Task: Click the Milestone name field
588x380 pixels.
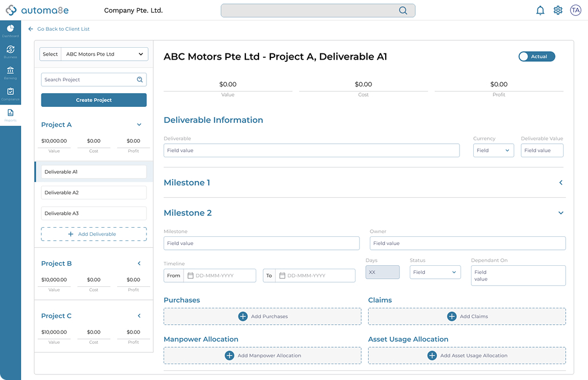Action: pyautogui.click(x=261, y=243)
